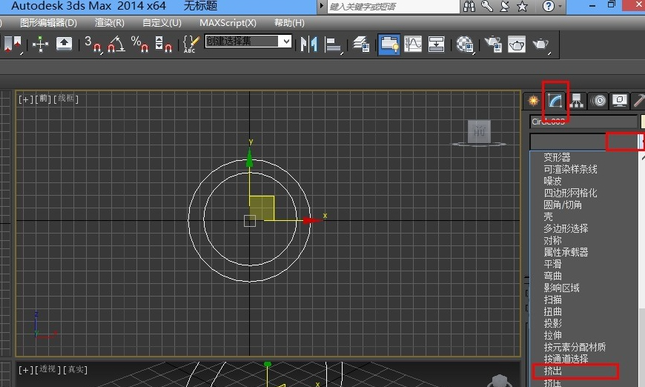Click the red X-axis gizmo arrow

point(313,221)
